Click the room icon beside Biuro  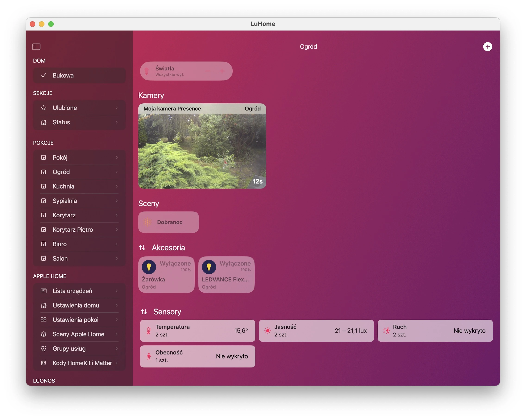pyautogui.click(x=44, y=244)
